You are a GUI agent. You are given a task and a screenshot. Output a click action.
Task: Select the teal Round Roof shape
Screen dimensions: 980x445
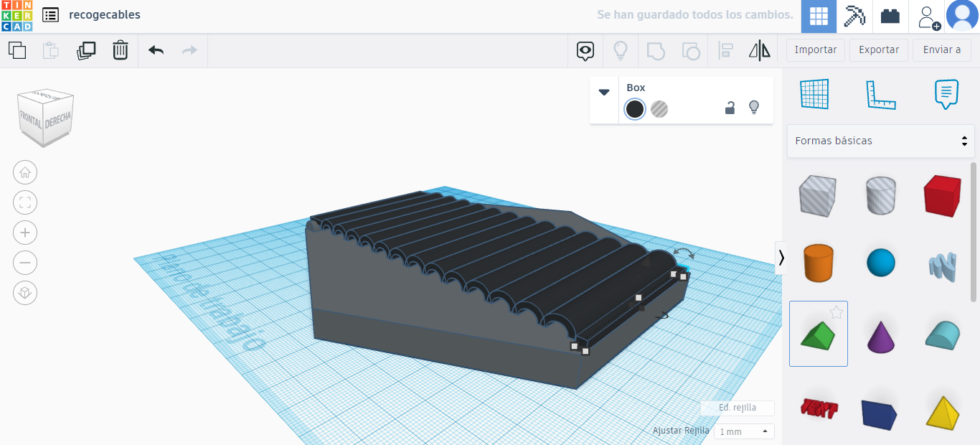942,335
